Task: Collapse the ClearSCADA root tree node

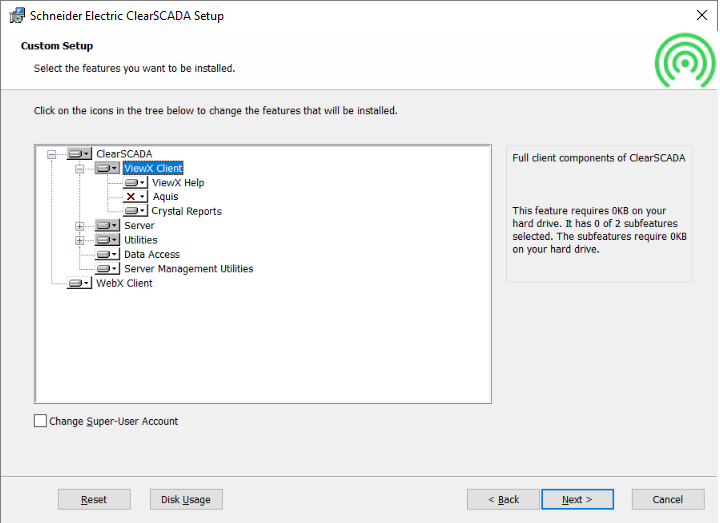Action: click(52, 154)
